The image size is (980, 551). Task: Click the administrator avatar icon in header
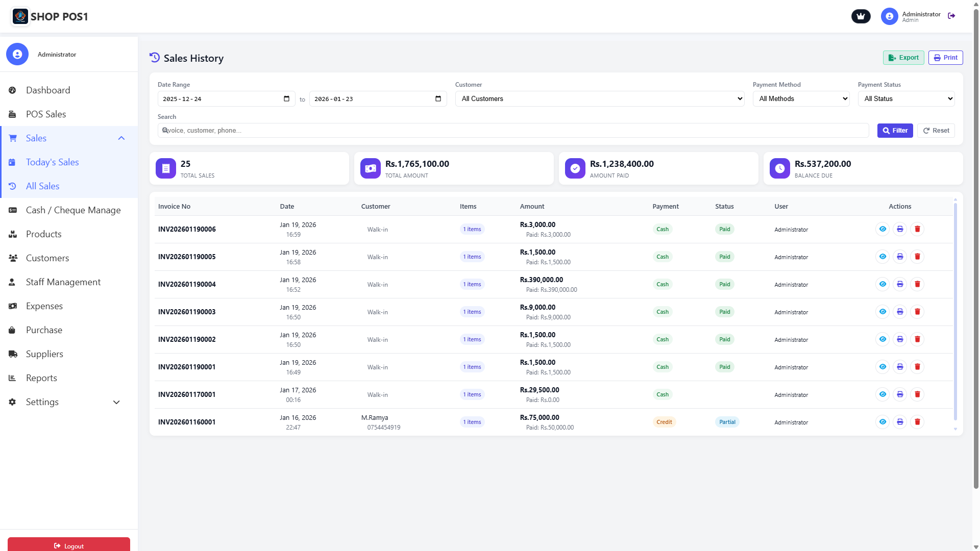(x=889, y=16)
